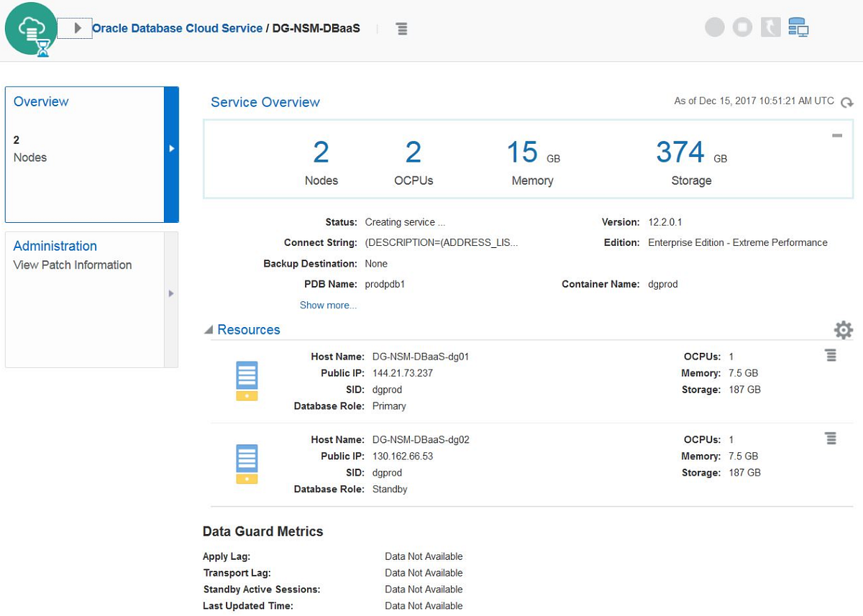Viewport: 863px width, 616px height.
Task: Click View Patch Information text
Action: (x=73, y=265)
